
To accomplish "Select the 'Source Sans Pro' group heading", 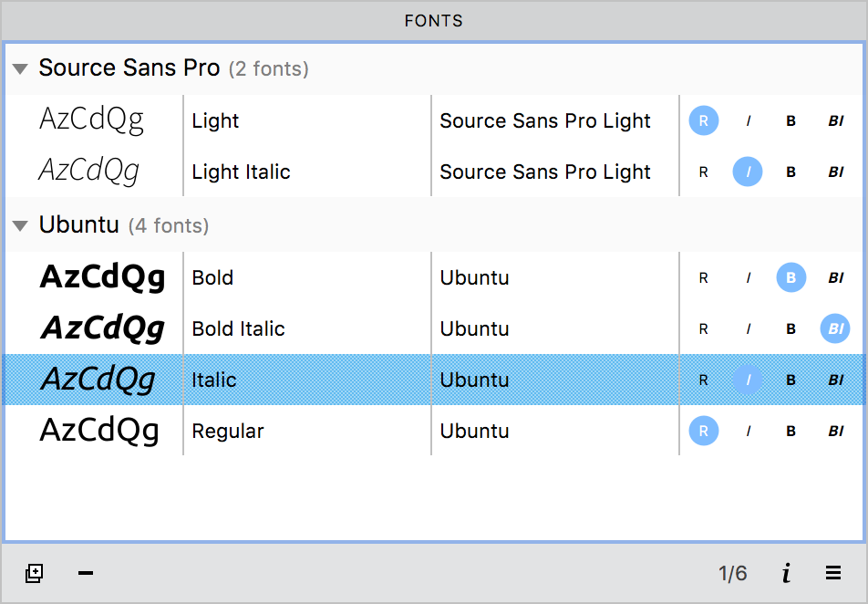I will (129, 68).
